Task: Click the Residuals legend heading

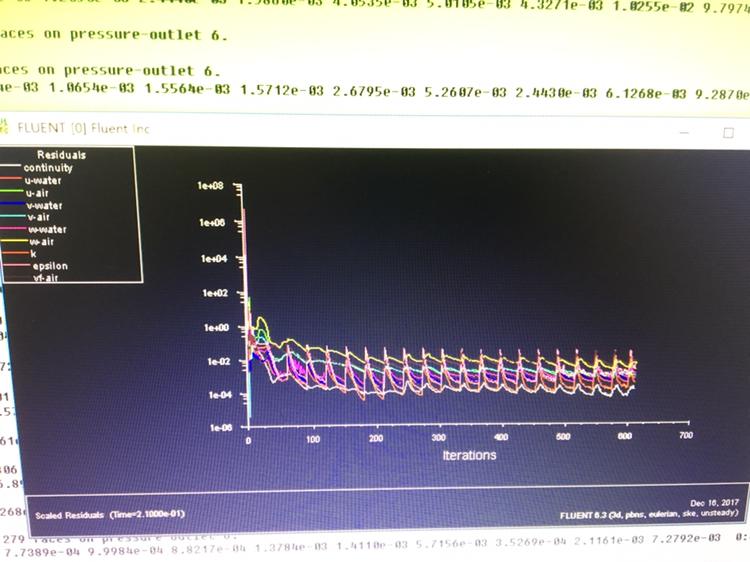Action: click(x=62, y=154)
